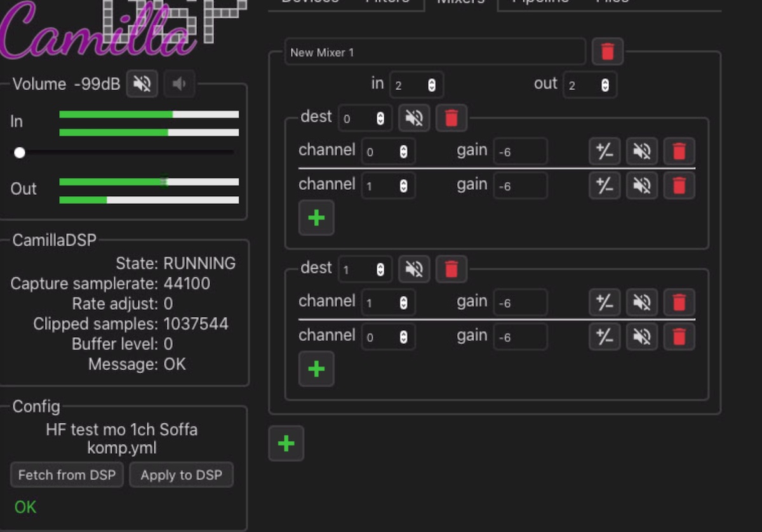Click clipped samples count 1037544
762x532 pixels.
[x=196, y=324]
